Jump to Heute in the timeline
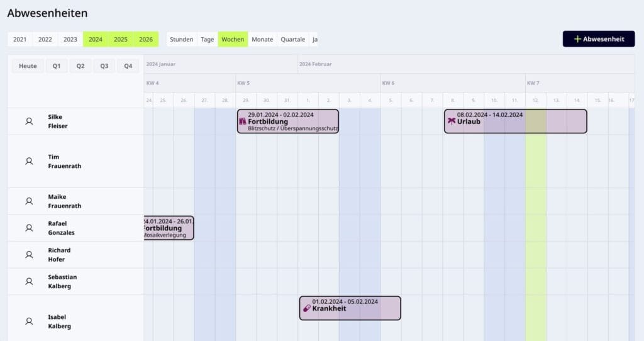The height and width of the screenshot is (341, 644). pos(28,66)
